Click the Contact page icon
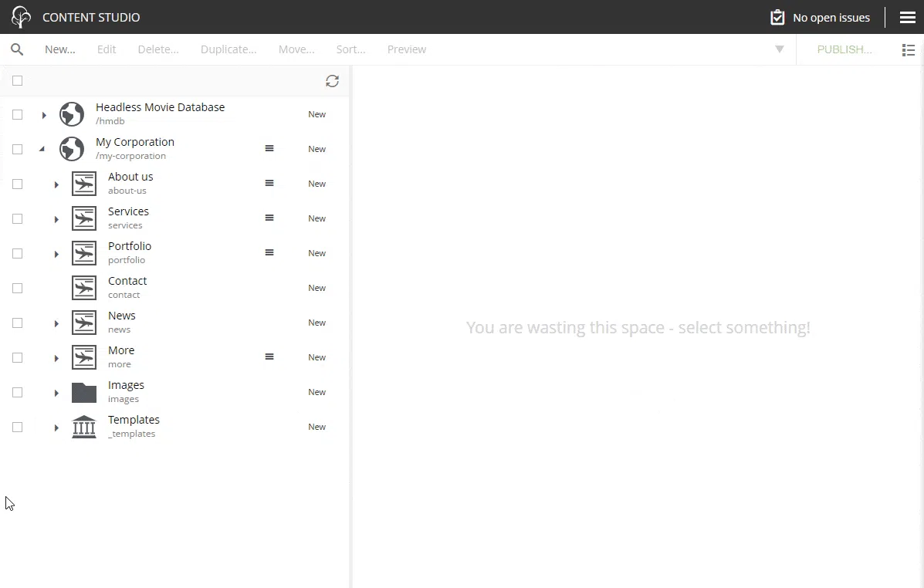The image size is (924, 588). [x=84, y=288]
